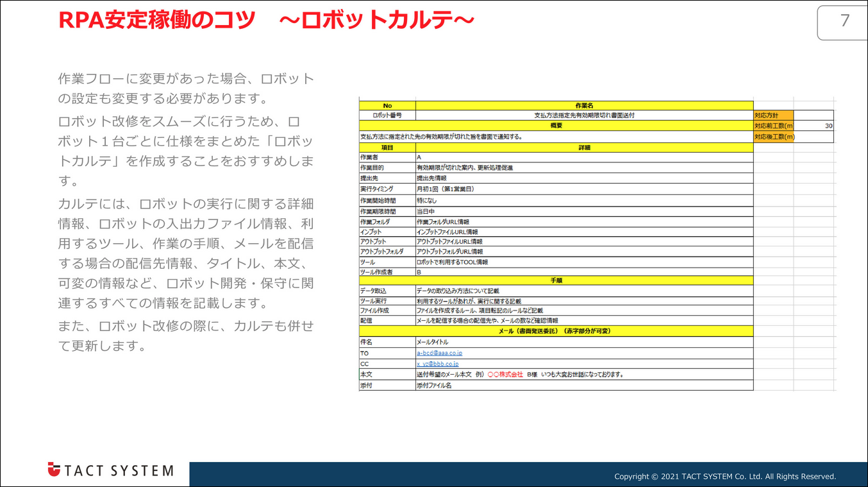Image resolution: width=868 pixels, height=487 pixels.
Task: Click the copyright notice in footer
Action: 725,477
